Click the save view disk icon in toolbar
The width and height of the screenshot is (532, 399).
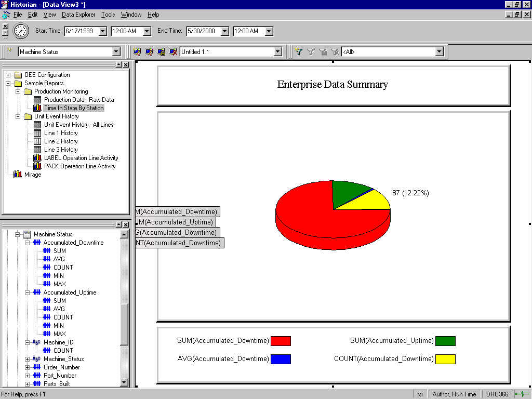coord(161,52)
